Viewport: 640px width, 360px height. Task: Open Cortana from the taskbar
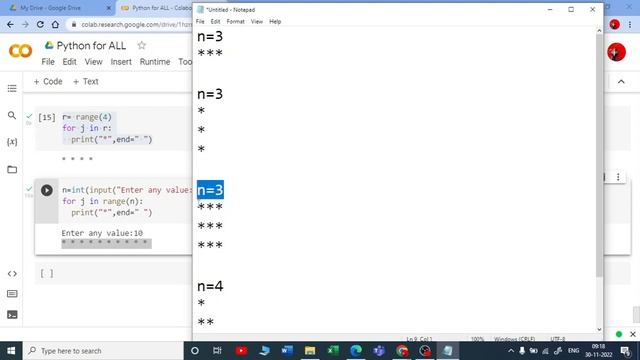[x=195, y=351]
